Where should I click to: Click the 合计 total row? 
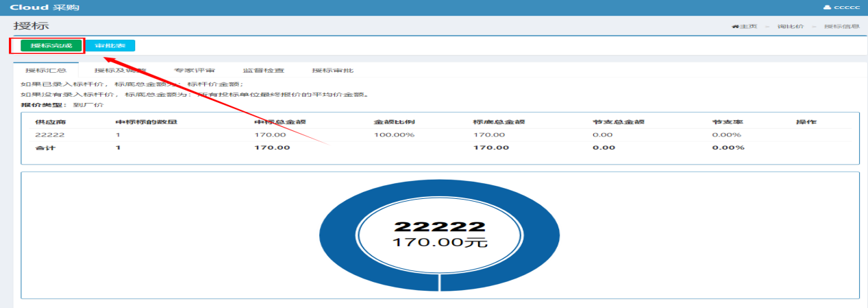[45, 147]
